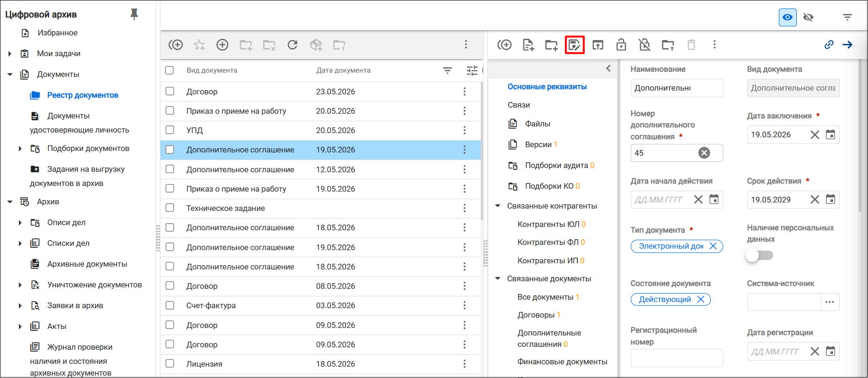Clear the additional agreement number 45
The image size is (868, 378).
tap(704, 153)
